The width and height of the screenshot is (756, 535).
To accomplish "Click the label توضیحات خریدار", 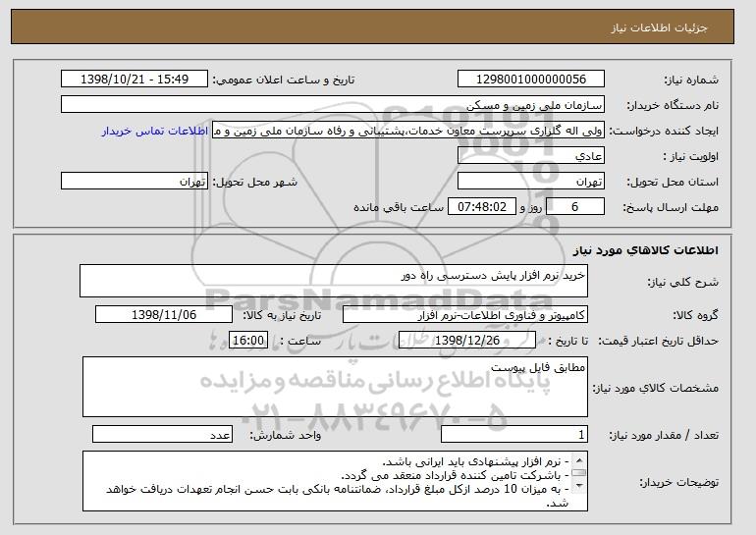I will coord(678,482).
